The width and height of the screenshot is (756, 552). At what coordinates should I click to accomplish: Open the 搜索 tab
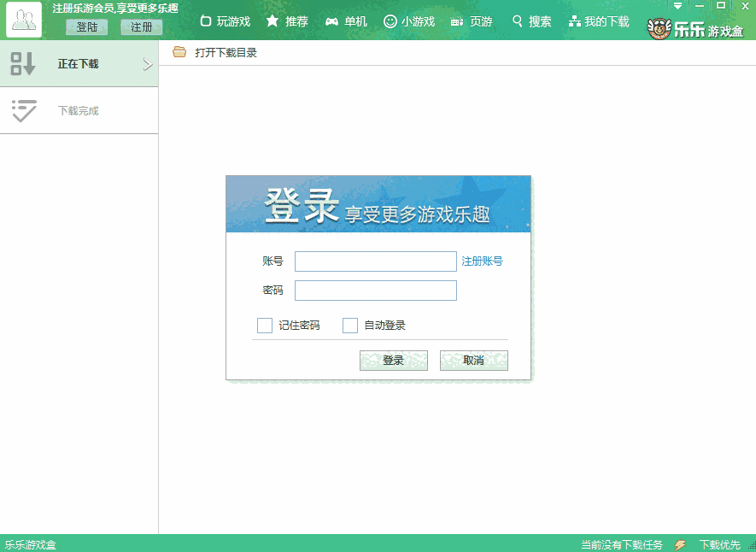[531, 21]
